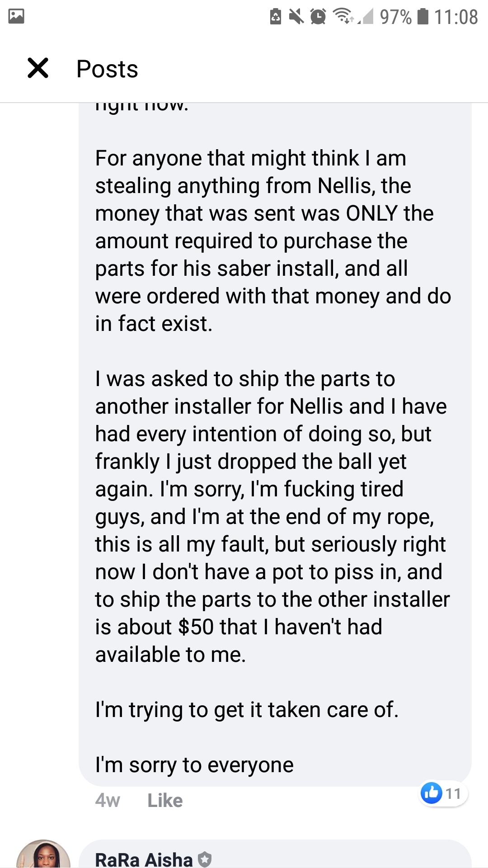Tap the muted sound icon in status bar
488x868 pixels.
click(296, 17)
